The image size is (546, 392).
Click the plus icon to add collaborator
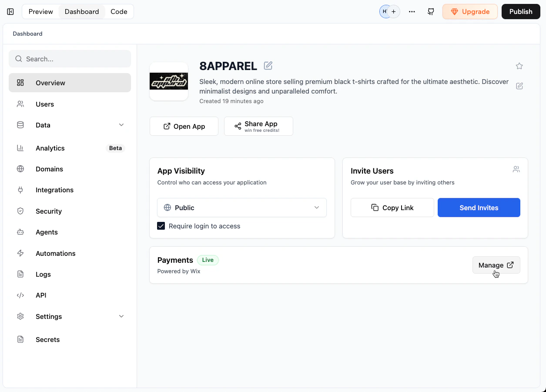(393, 12)
